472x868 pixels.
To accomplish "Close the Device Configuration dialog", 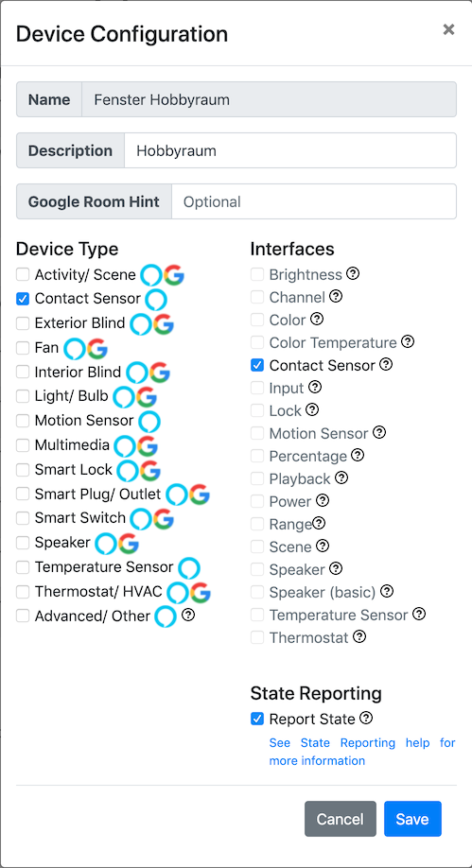I will 448,30.
